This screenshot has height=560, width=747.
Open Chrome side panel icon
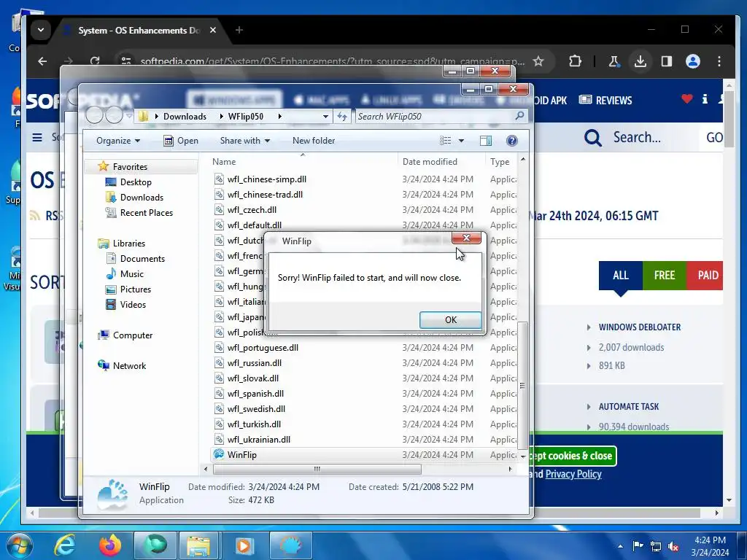[x=667, y=61]
